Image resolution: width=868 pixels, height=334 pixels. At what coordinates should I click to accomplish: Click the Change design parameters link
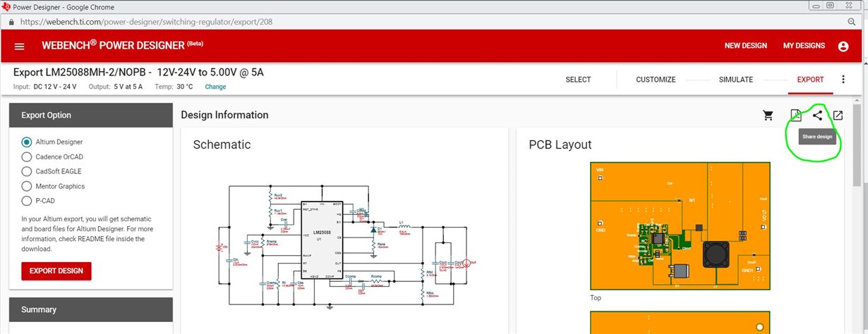[x=215, y=87]
